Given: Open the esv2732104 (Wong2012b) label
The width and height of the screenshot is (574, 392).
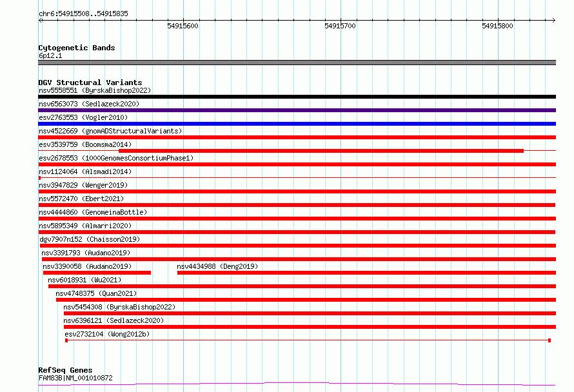Looking at the screenshot, I should click(x=107, y=334).
